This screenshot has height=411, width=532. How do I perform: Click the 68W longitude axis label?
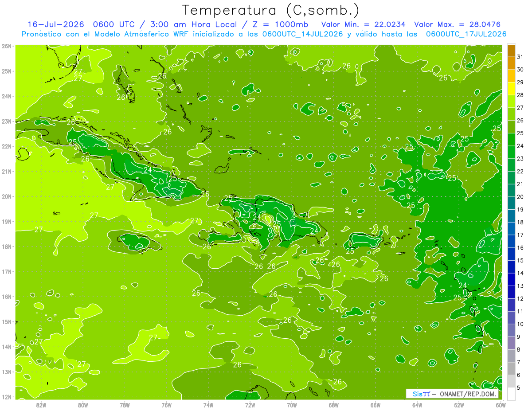(x=334, y=405)
